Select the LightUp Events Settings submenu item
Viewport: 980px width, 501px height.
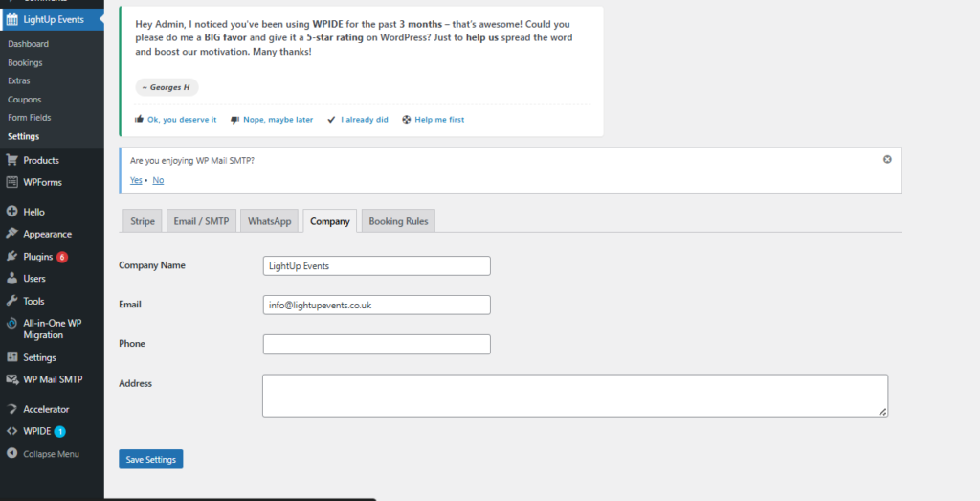[x=23, y=136]
